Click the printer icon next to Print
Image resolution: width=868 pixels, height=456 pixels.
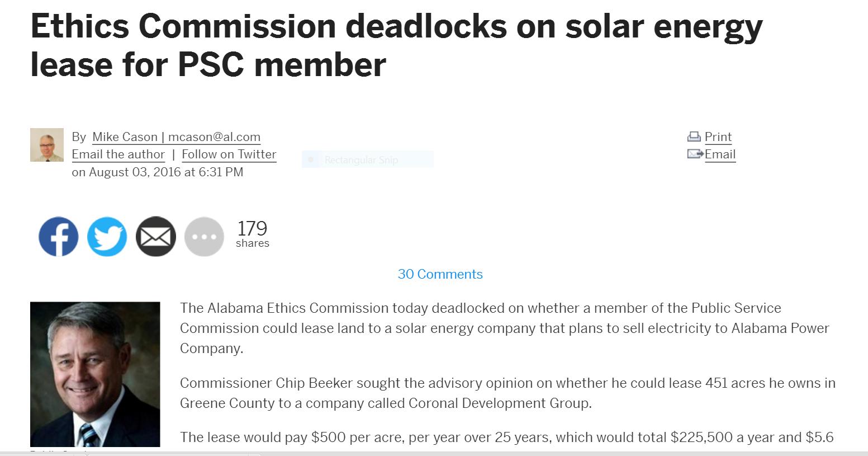tap(694, 137)
